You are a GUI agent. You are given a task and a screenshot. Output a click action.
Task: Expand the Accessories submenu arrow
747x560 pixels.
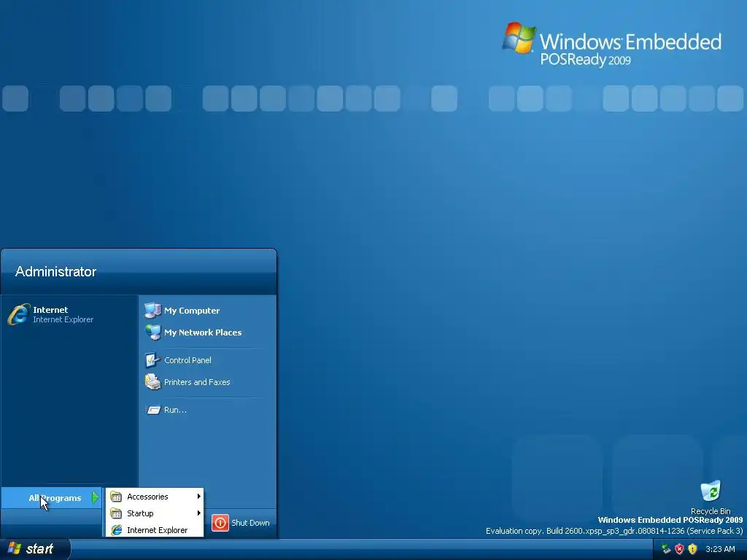pyautogui.click(x=198, y=497)
